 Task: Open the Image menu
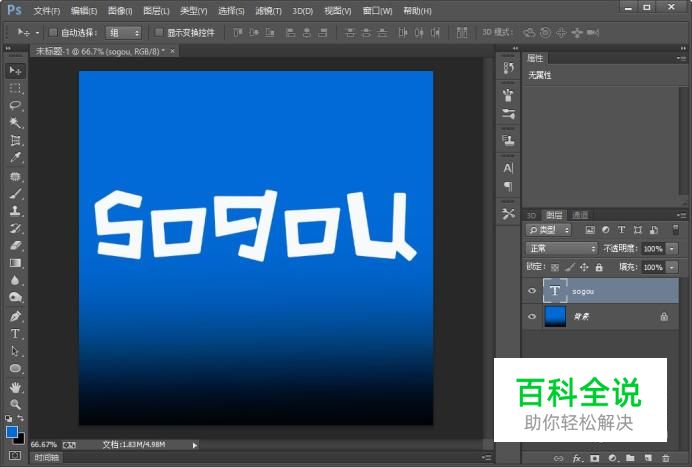pos(120,11)
